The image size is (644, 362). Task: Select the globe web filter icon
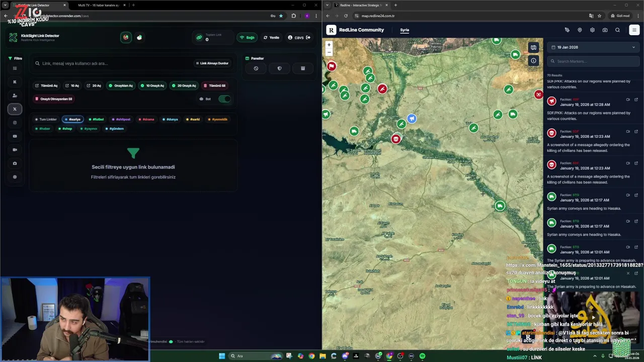click(15, 177)
